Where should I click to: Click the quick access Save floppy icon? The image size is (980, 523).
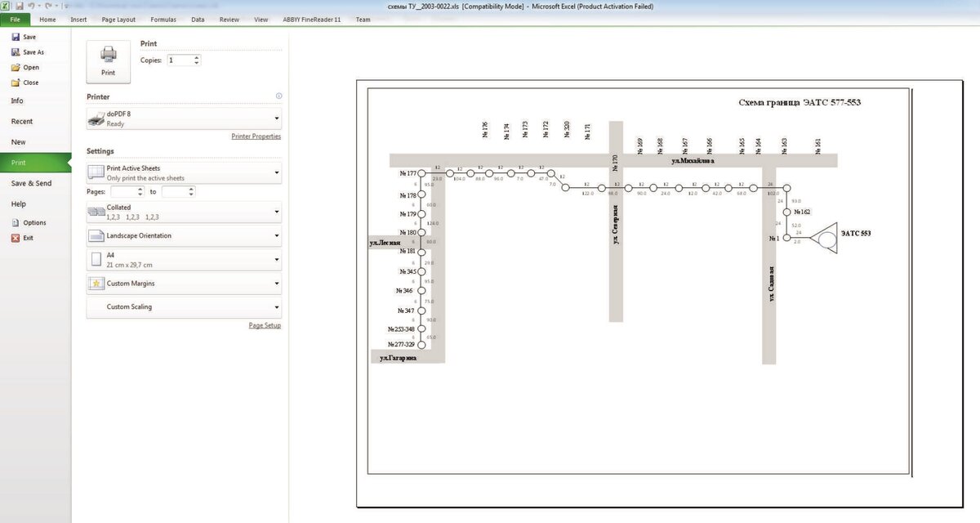tap(19, 6)
